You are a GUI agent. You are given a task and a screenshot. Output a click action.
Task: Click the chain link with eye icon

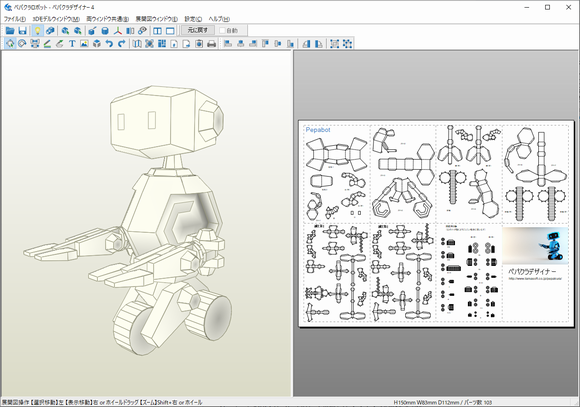point(142,31)
